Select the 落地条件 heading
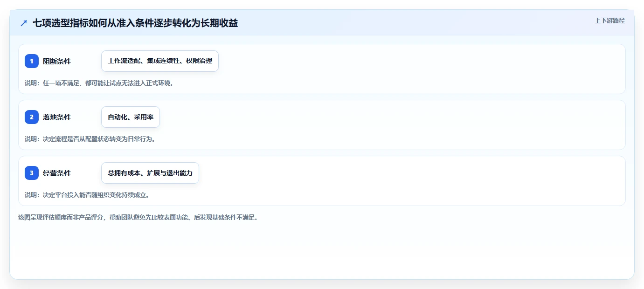This screenshot has height=289, width=644. [x=57, y=117]
